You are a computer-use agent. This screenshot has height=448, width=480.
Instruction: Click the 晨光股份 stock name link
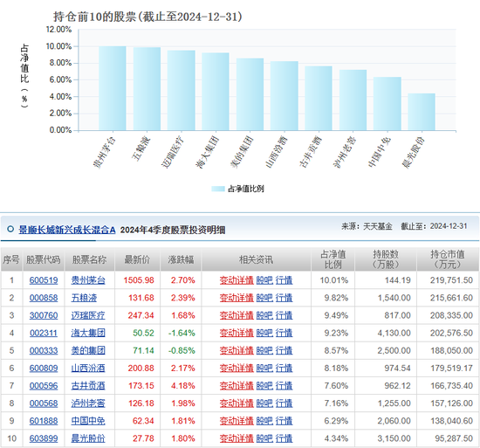88,438
